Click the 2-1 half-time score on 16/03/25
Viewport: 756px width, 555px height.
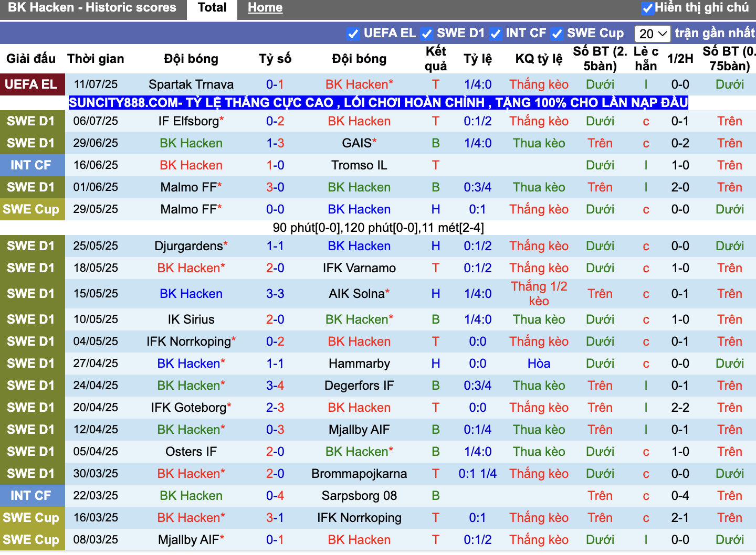[680, 518]
